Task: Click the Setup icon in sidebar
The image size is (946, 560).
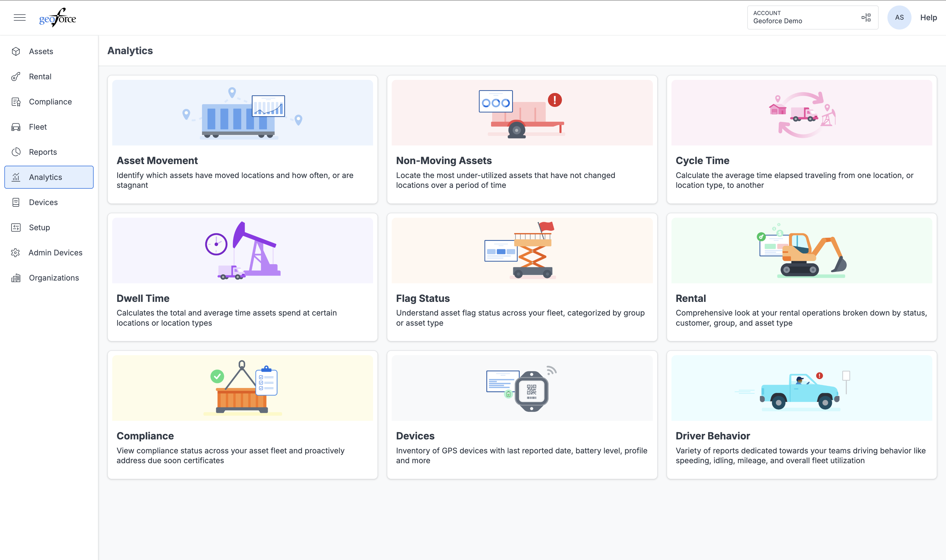Action: tap(16, 227)
